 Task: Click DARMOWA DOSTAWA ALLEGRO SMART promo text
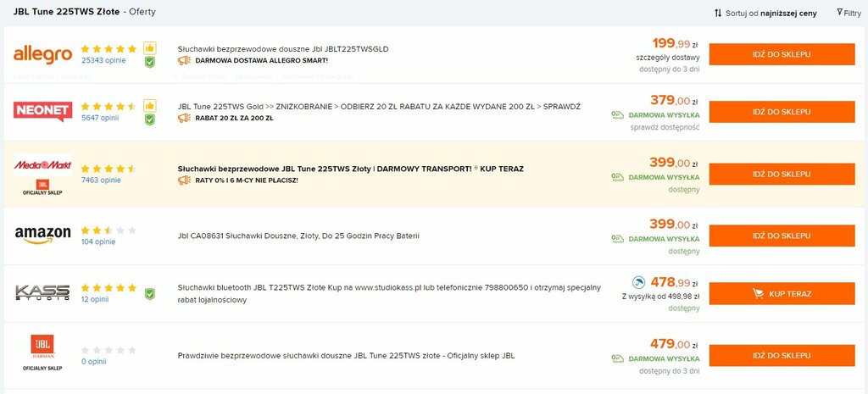(261, 60)
